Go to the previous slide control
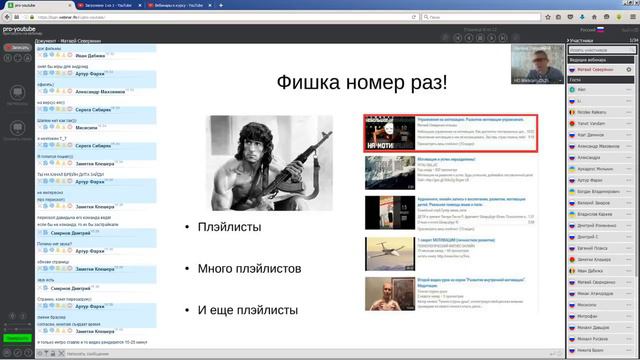640x360 pixels. (469, 38)
